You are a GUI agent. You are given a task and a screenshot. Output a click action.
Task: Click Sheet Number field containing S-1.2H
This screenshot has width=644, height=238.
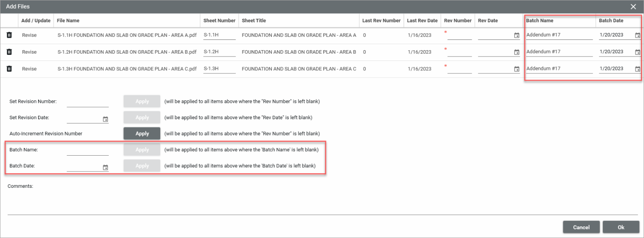tap(219, 52)
